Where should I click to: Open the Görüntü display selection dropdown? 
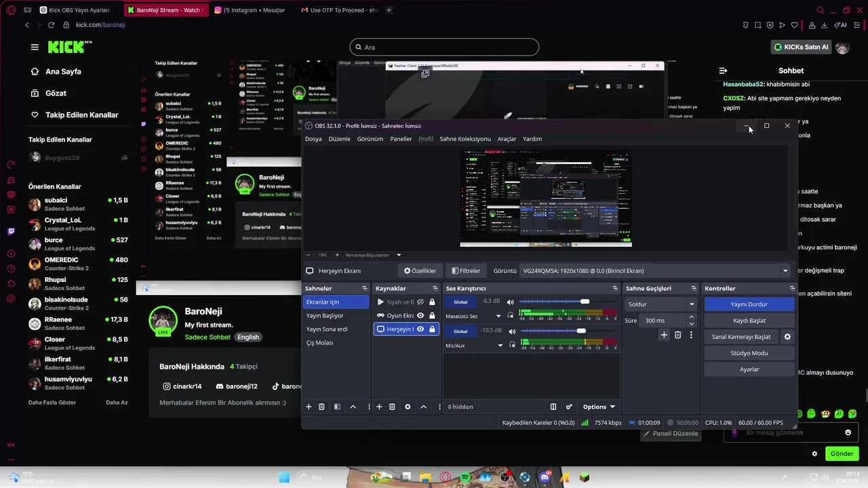click(x=655, y=271)
